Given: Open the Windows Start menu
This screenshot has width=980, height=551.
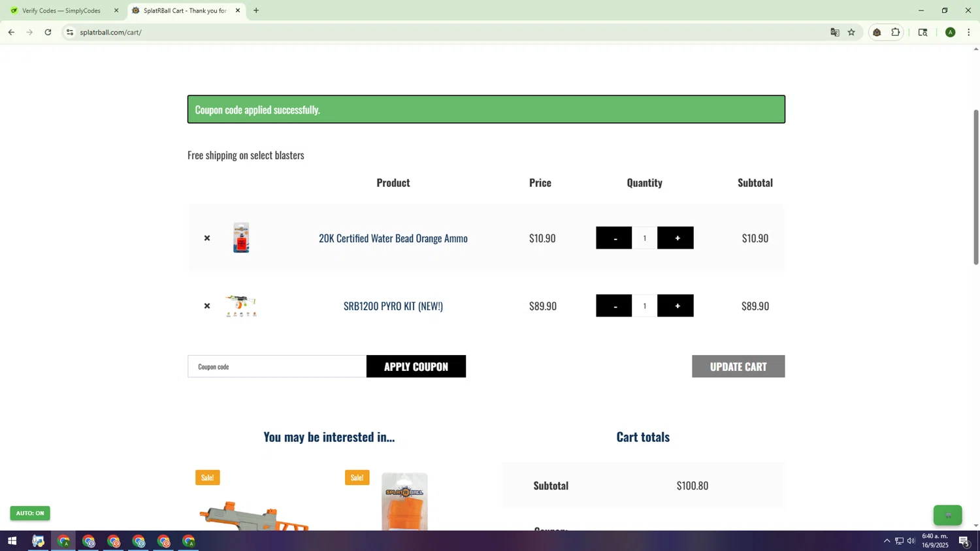Looking at the screenshot, I should tap(12, 541).
